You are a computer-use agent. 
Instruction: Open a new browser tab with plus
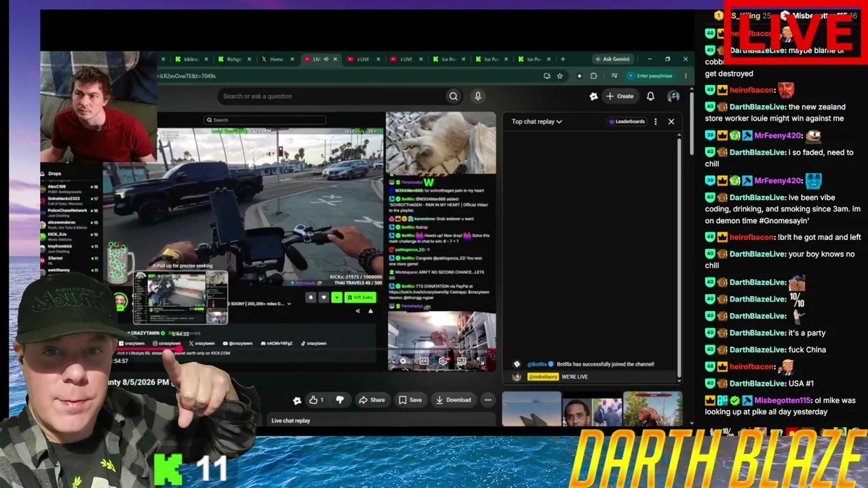pyautogui.click(x=563, y=59)
